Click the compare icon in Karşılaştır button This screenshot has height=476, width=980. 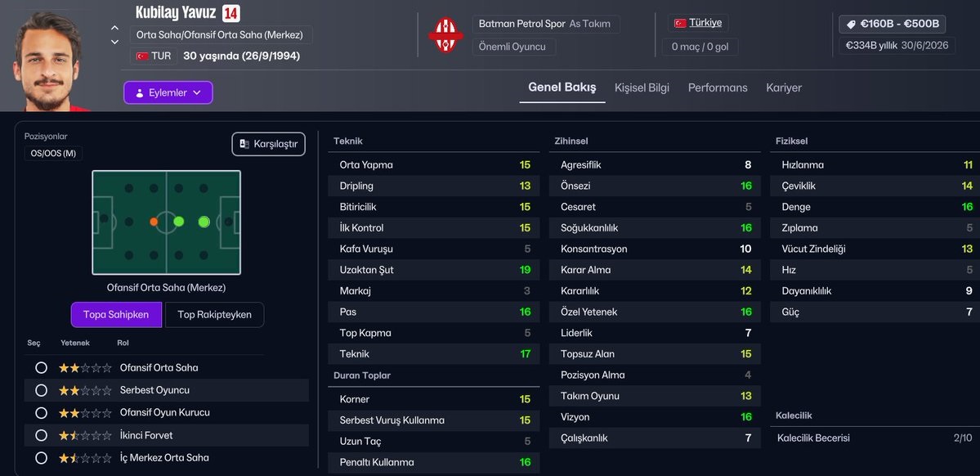pos(244,144)
